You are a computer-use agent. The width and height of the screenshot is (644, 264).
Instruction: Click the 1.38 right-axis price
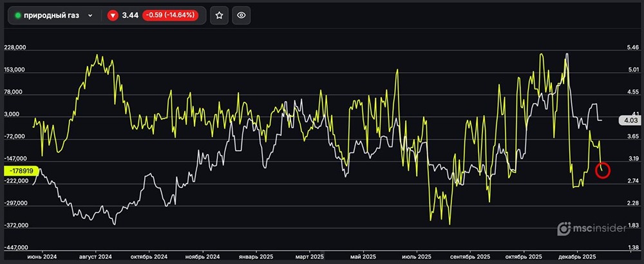point(633,248)
